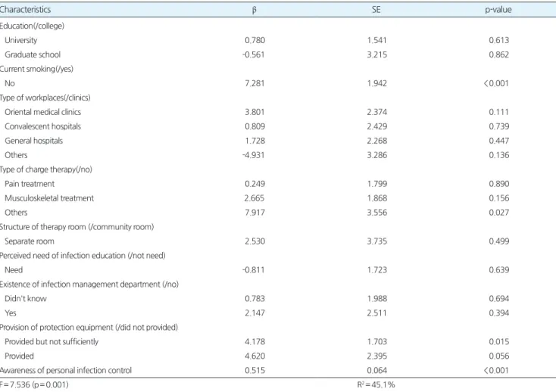This screenshot has height=392, width=556.
Task: Click the β value -4.931
Action: tap(254, 155)
